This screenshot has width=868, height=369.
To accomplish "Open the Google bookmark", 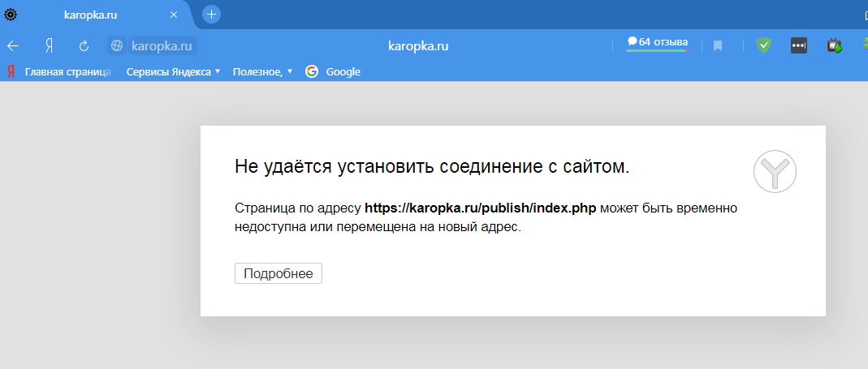I will (x=342, y=71).
